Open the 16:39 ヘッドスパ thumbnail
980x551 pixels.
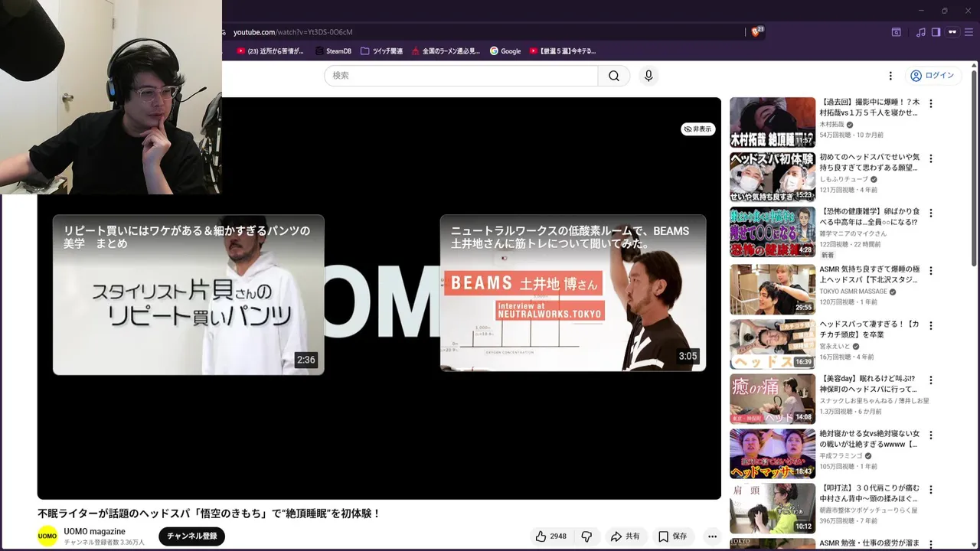[773, 344]
